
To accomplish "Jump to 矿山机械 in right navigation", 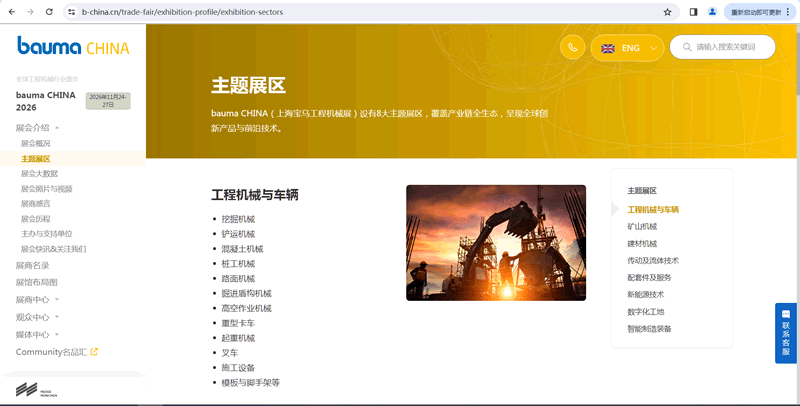I will point(642,227).
